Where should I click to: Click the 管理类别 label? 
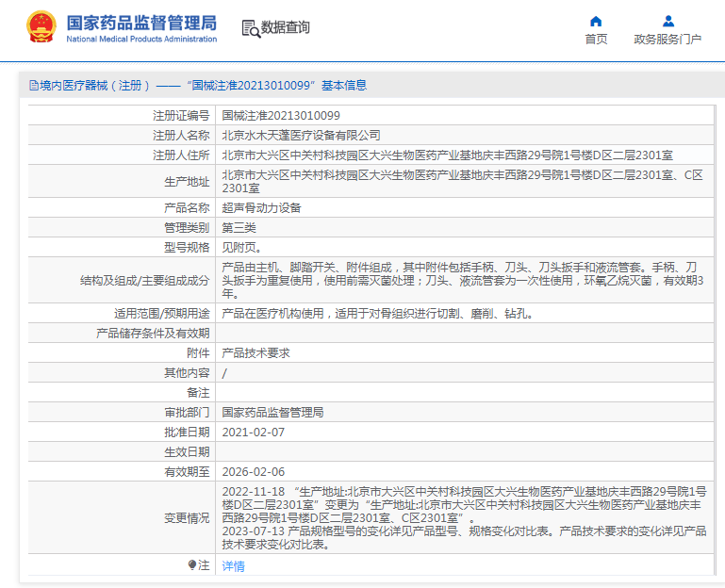pos(187,228)
